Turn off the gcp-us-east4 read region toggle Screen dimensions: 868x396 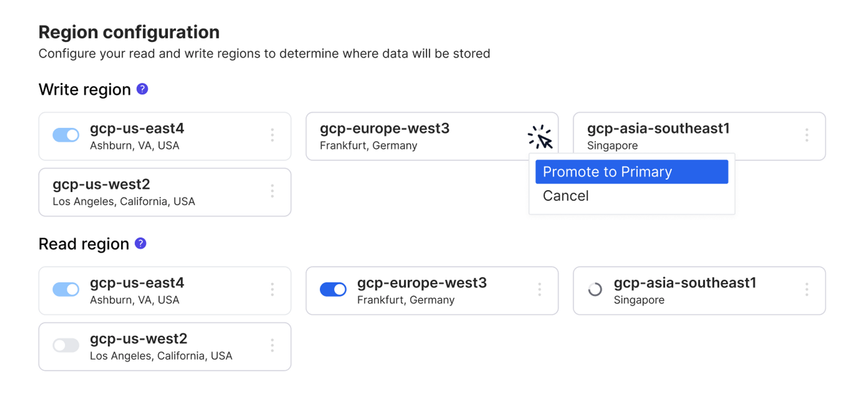[65, 289]
